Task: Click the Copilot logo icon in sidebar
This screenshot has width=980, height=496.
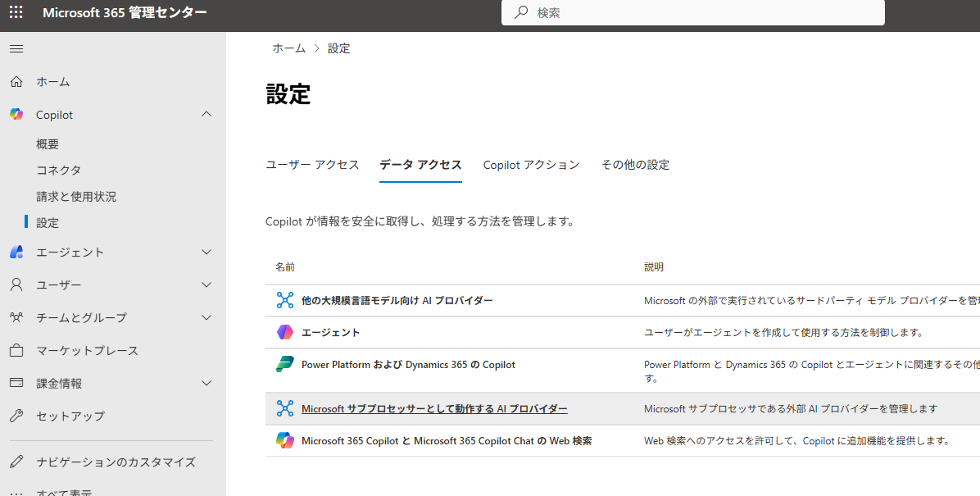Action: 16,115
